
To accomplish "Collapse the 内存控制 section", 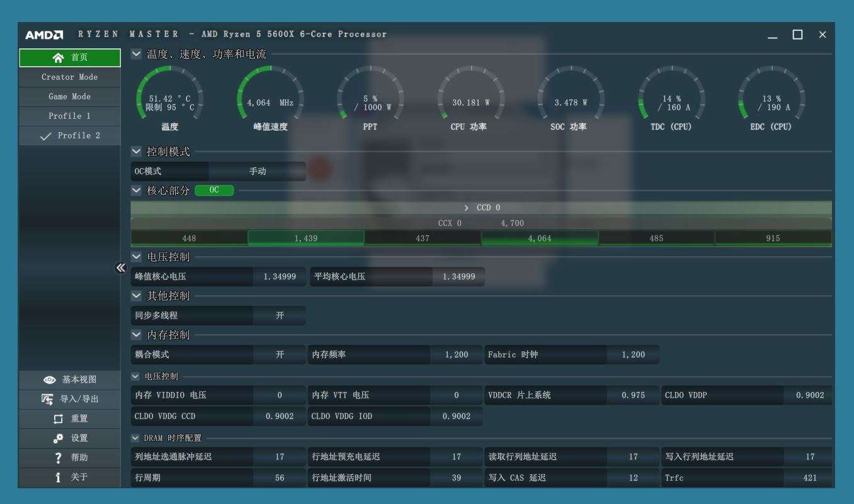I will (x=137, y=335).
